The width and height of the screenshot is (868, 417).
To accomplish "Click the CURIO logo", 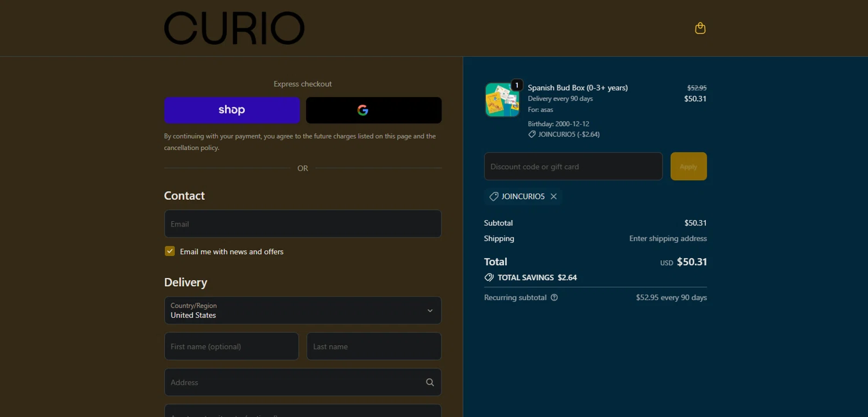I will [x=234, y=28].
